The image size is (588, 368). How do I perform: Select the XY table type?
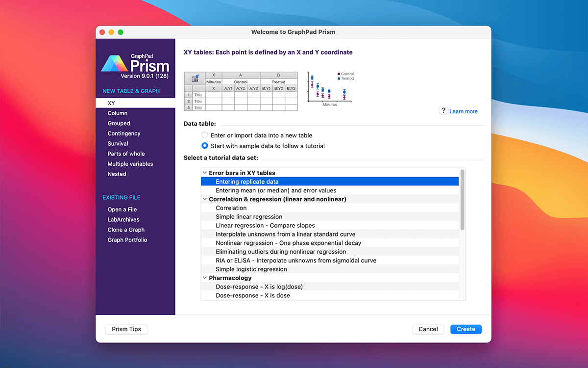click(135, 103)
